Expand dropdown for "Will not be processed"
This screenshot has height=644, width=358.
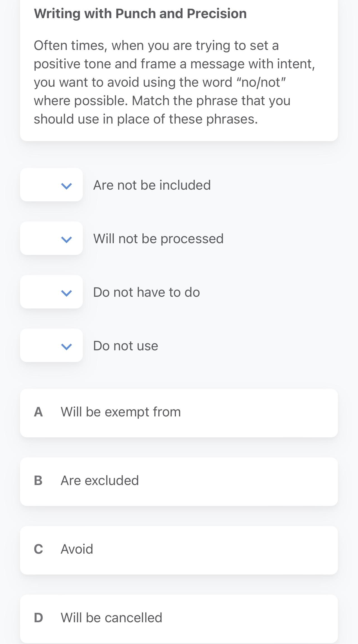coord(52,238)
